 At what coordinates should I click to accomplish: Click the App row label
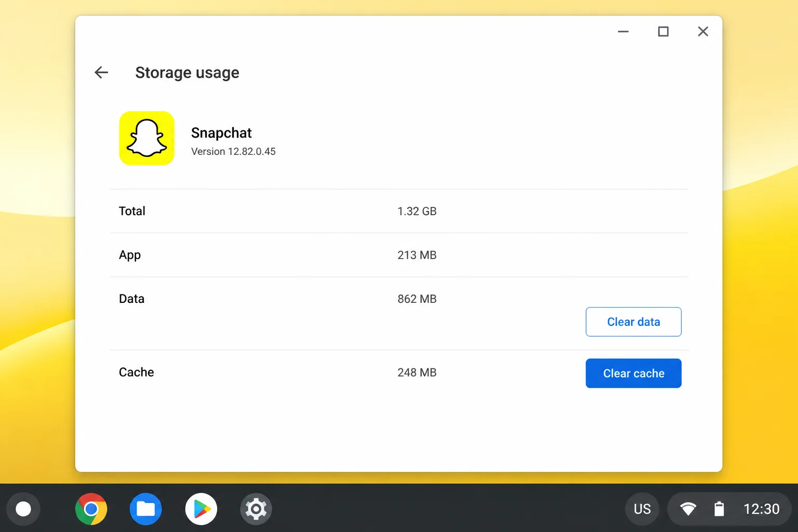point(130,255)
